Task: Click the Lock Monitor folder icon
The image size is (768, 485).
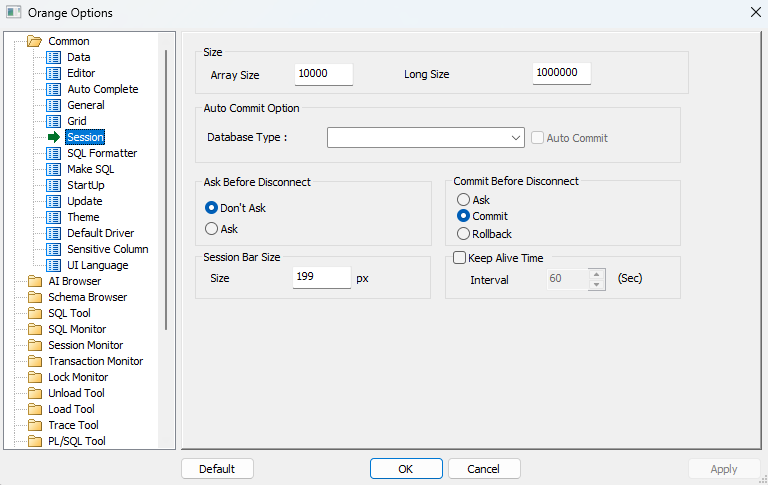Action: 35,377
